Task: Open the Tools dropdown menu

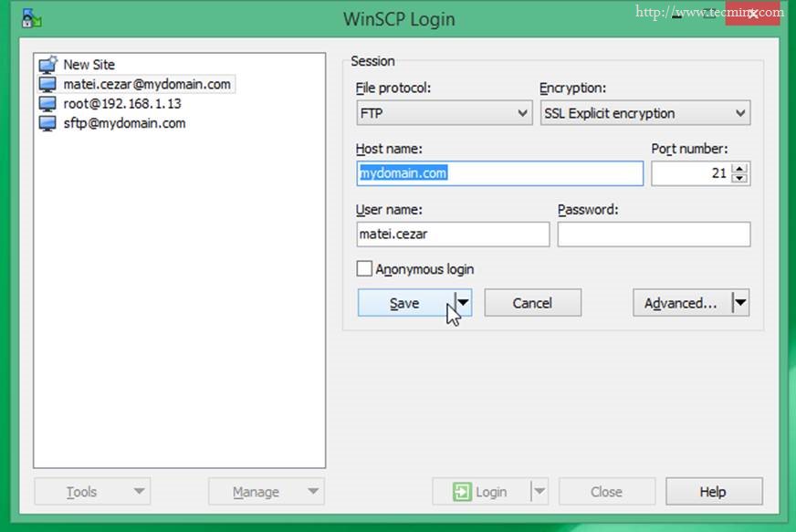Action: click(92, 491)
